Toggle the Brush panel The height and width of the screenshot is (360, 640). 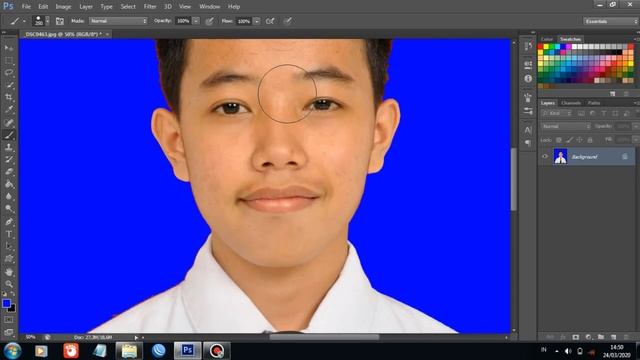pos(60,21)
